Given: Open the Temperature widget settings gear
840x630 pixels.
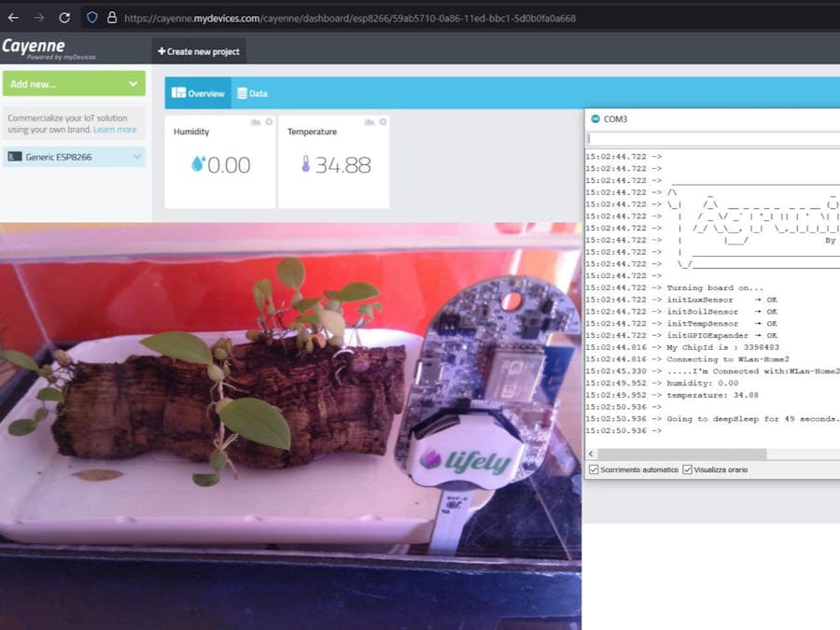Looking at the screenshot, I should click(383, 121).
